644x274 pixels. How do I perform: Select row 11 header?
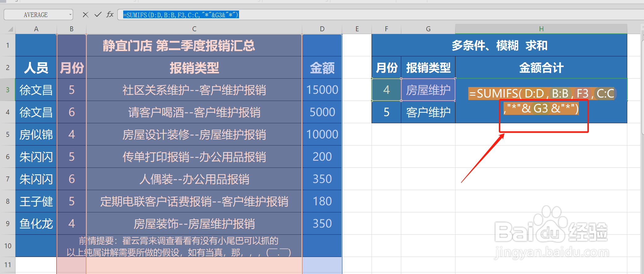(x=7, y=265)
